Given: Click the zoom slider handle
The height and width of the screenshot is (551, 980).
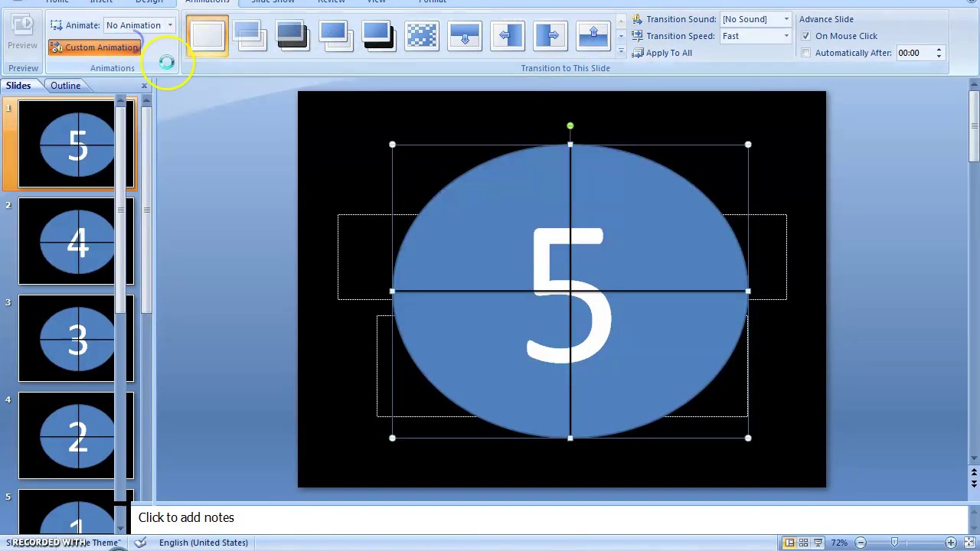Looking at the screenshot, I should [894, 543].
